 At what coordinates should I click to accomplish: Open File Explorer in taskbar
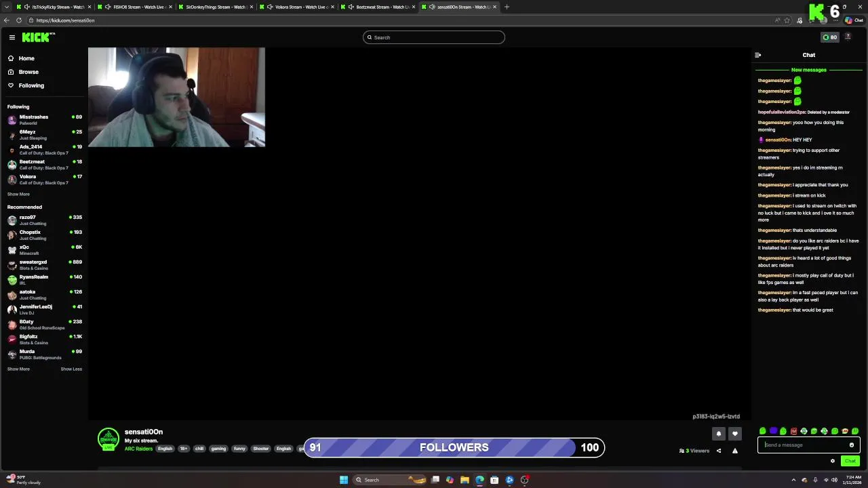(465, 480)
